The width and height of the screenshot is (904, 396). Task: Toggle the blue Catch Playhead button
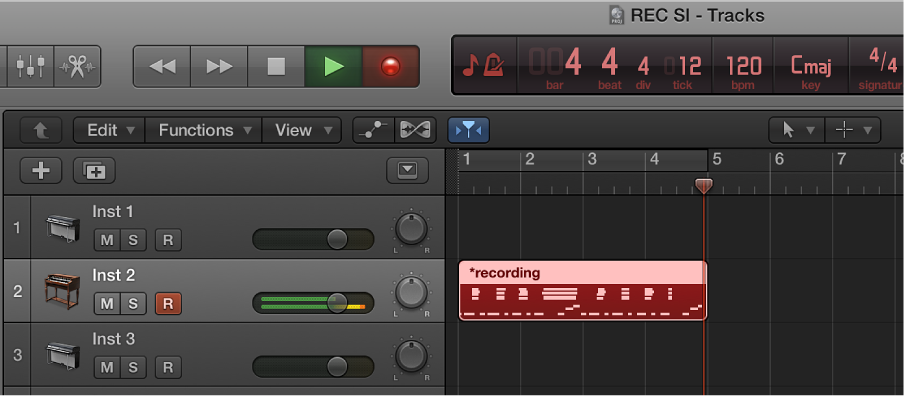click(x=469, y=130)
